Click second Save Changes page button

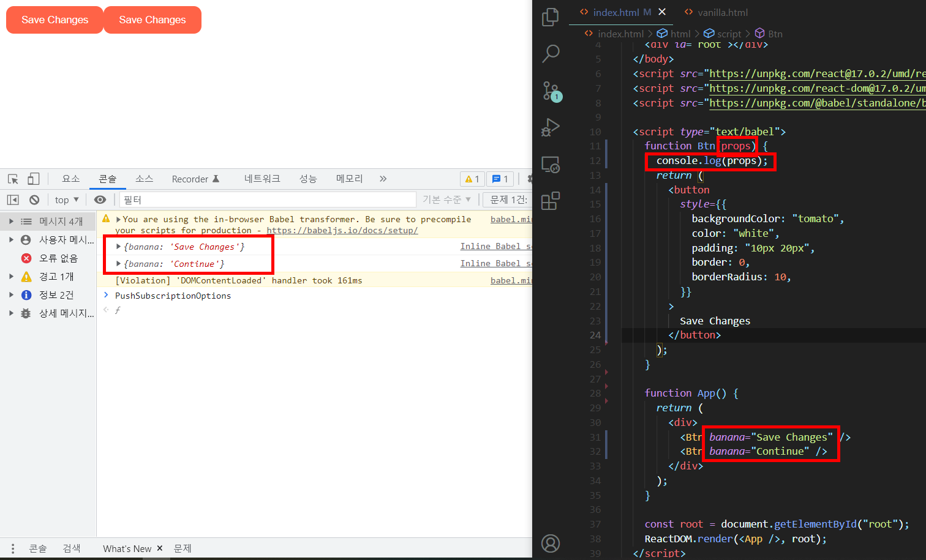coord(152,20)
